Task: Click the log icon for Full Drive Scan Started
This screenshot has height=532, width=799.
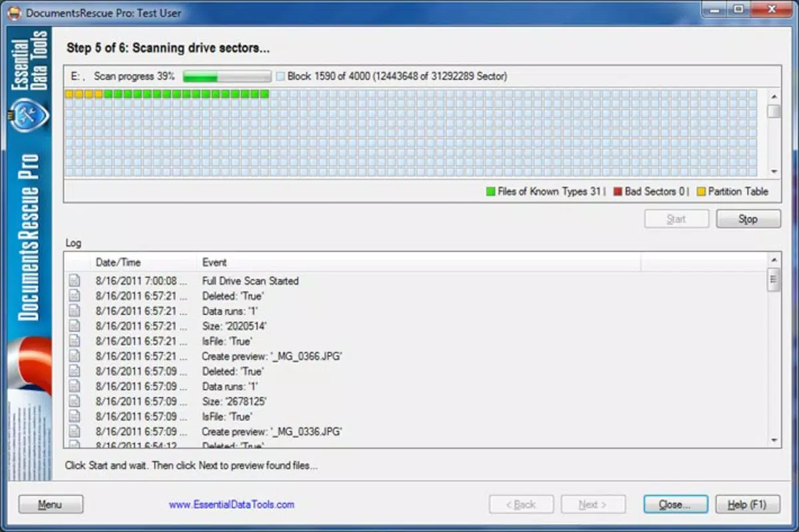Action: click(75, 281)
